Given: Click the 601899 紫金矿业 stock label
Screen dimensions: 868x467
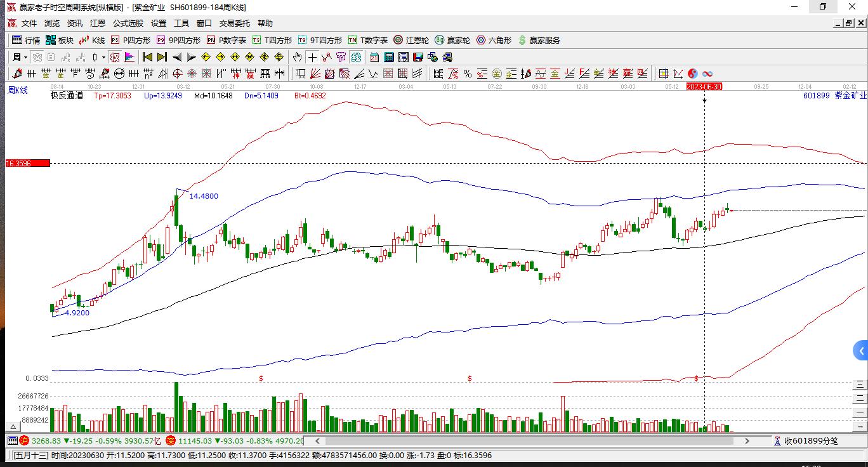Looking at the screenshot, I should 834,96.
